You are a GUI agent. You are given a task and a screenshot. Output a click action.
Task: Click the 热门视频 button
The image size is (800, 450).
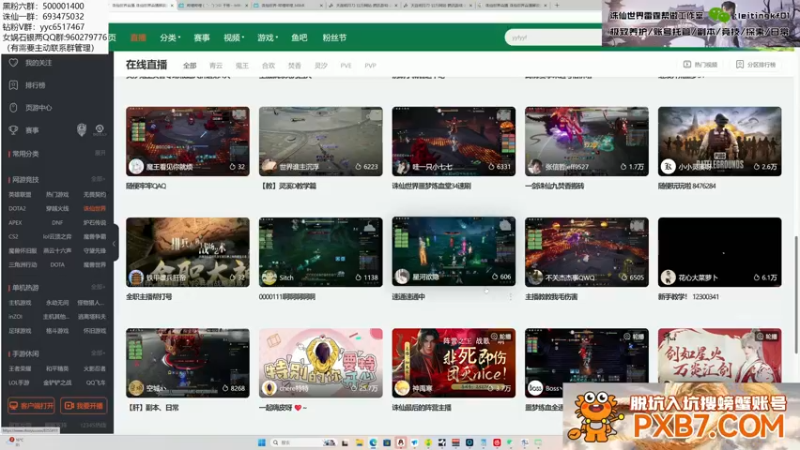point(701,65)
